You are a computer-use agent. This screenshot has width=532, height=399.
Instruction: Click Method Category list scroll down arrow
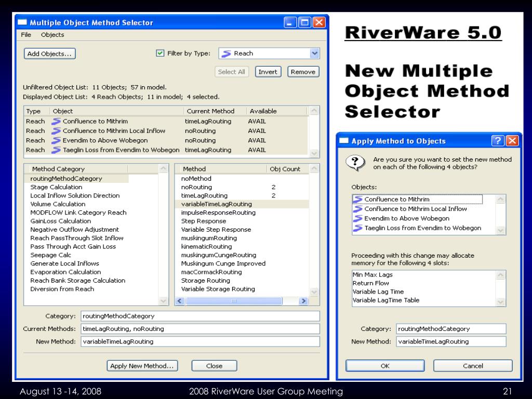pos(164,301)
